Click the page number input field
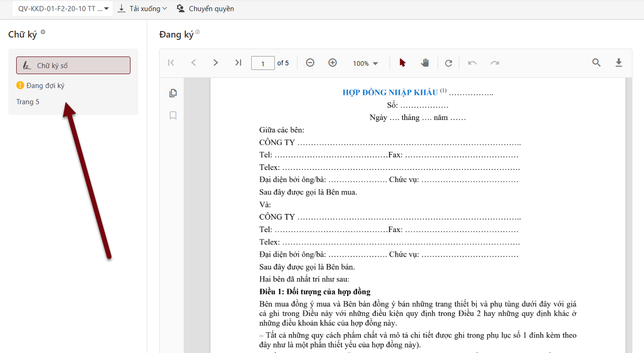 tap(263, 63)
